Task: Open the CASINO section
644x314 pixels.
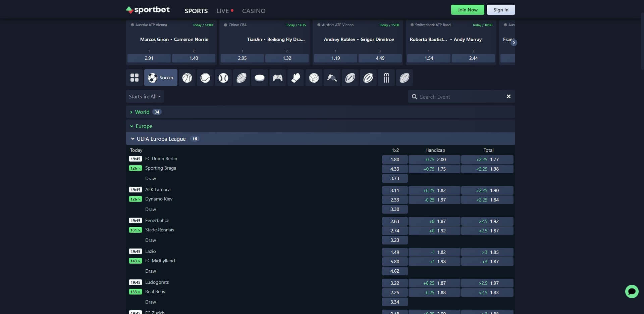Action: [254, 11]
